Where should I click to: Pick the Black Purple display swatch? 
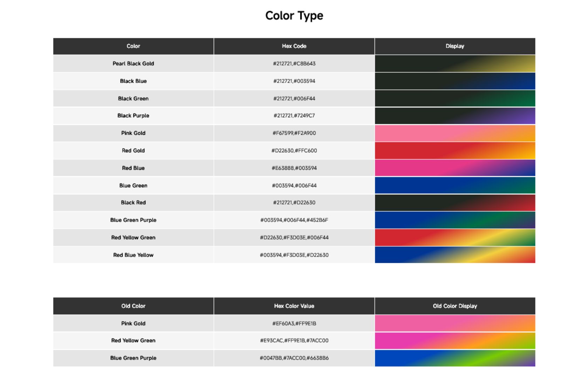[x=455, y=116]
